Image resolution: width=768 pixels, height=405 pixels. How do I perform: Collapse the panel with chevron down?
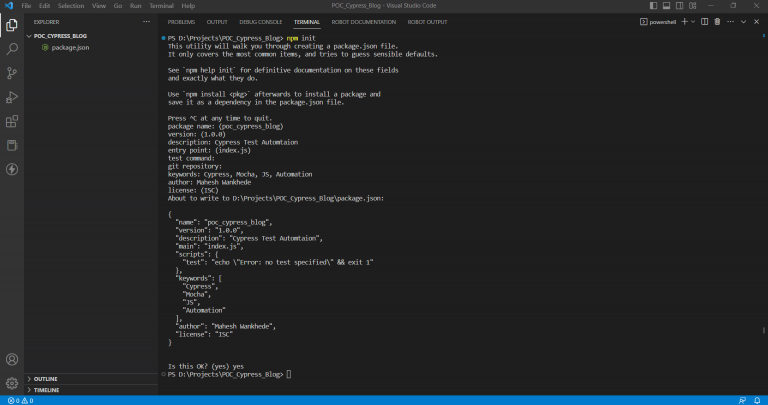tap(744, 22)
